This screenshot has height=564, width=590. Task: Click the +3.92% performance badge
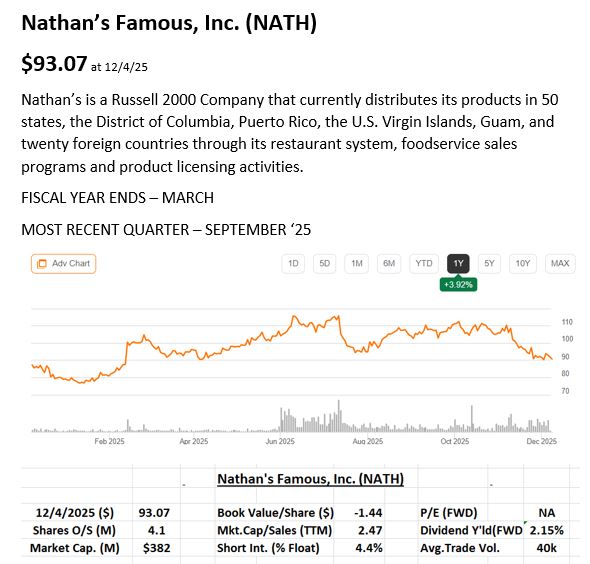click(458, 284)
